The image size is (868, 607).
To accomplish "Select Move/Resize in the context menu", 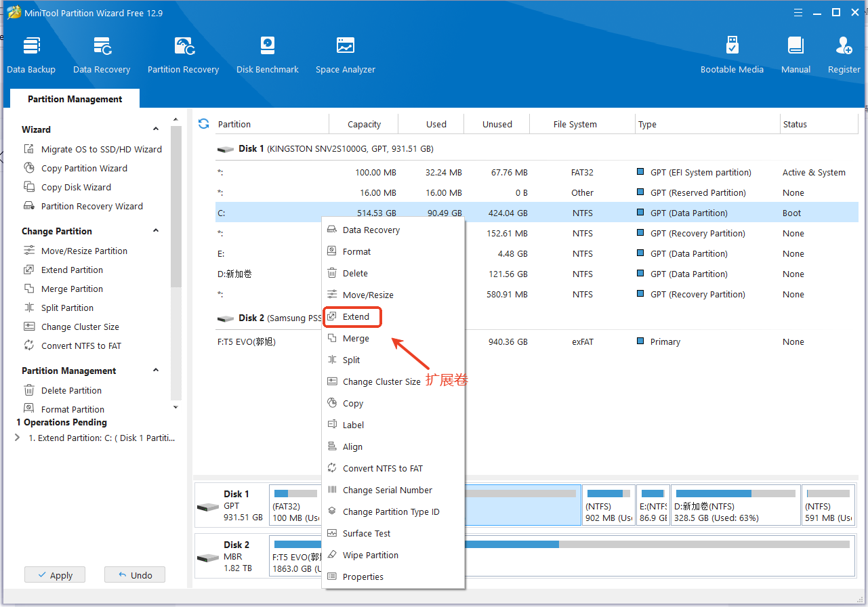I will point(393,295).
